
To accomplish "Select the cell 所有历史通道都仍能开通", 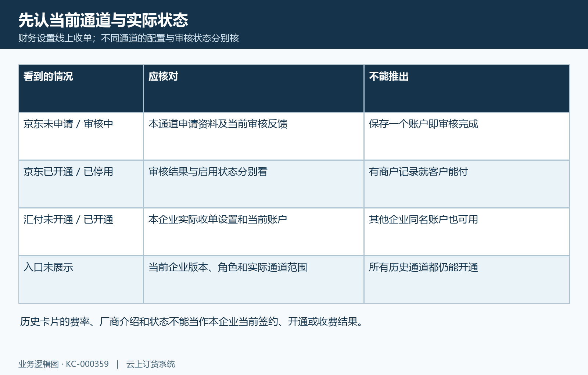I will (x=467, y=280).
